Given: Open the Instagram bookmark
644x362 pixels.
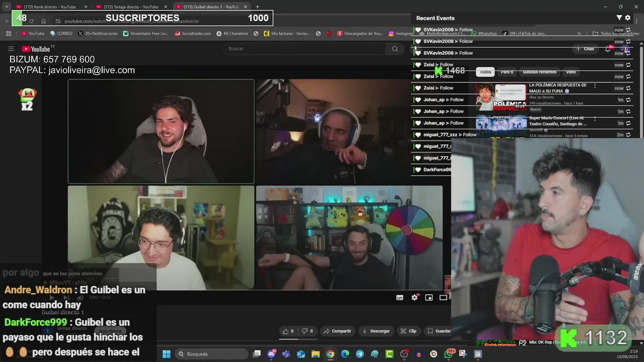Looking at the screenshot, I should point(401,34).
